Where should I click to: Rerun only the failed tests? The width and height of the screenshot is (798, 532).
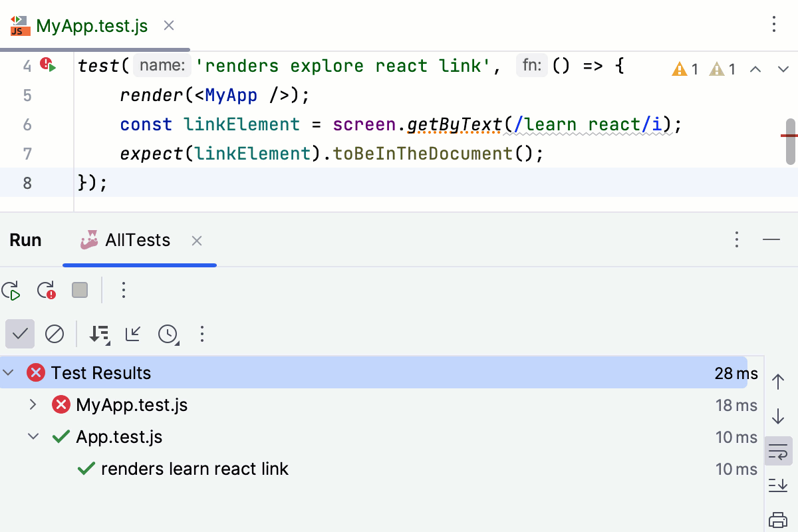point(45,291)
